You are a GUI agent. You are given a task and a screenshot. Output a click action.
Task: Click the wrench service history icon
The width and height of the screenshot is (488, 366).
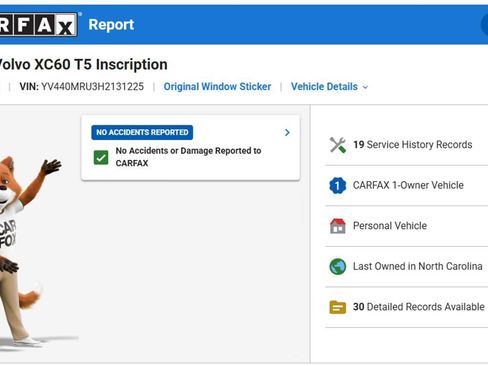[338, 145]
